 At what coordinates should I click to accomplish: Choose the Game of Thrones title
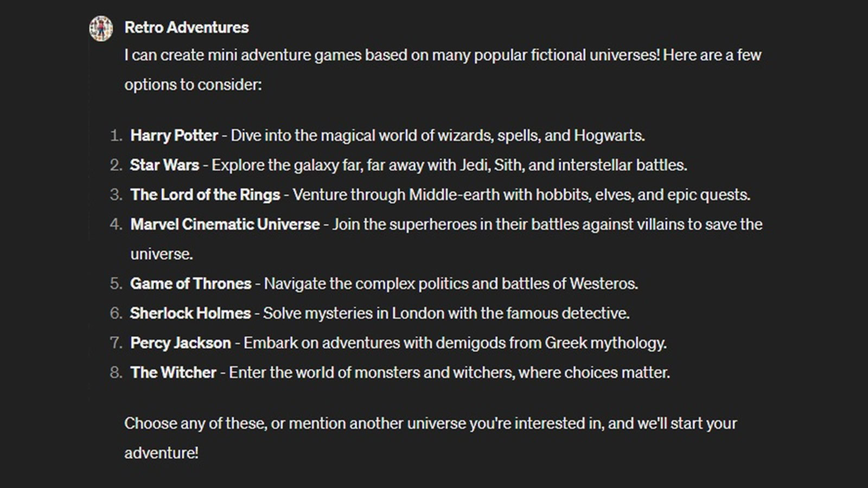point(190,284)
